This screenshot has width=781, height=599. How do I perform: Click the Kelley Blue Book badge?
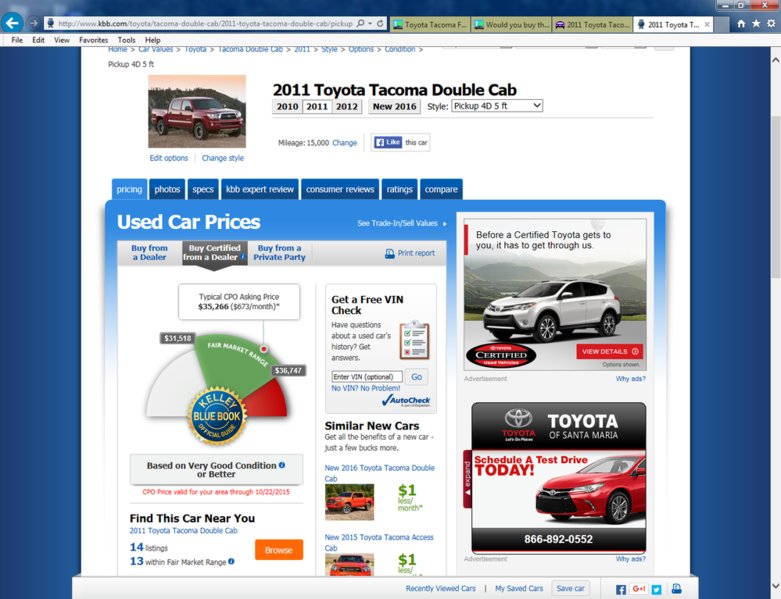click(x=217, y=416)
